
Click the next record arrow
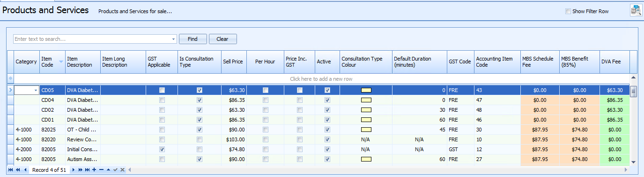pos(73,170)
